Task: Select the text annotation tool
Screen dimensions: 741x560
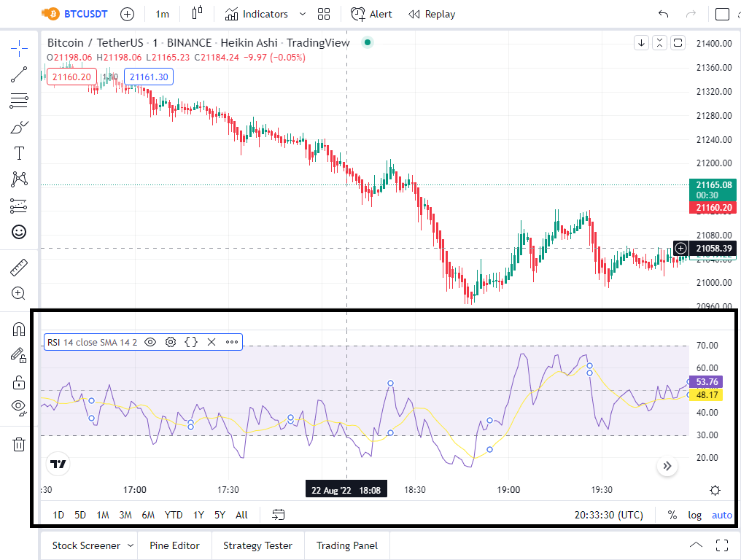Action: click(19, 153)
